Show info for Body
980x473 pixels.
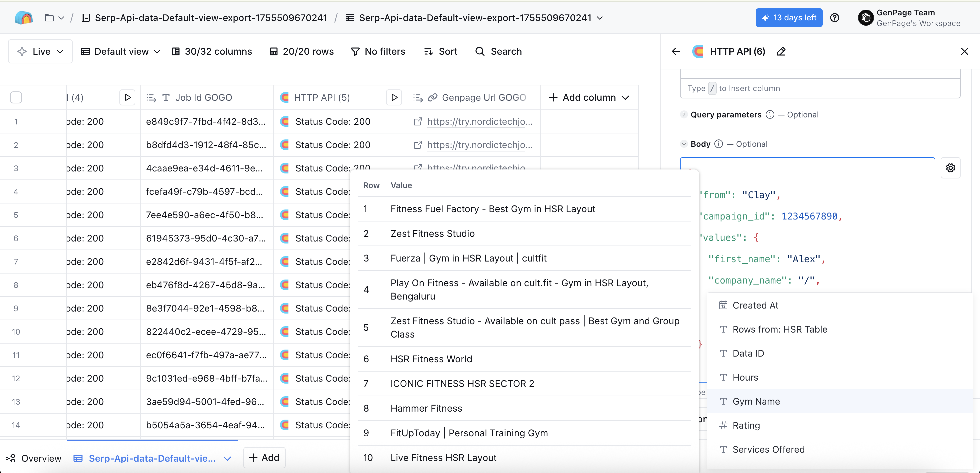click(x=718, y=143)
